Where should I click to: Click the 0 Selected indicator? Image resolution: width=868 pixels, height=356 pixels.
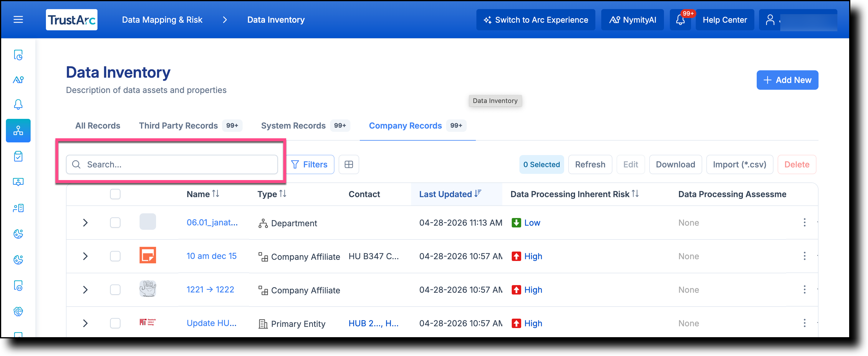pos(541,164)
